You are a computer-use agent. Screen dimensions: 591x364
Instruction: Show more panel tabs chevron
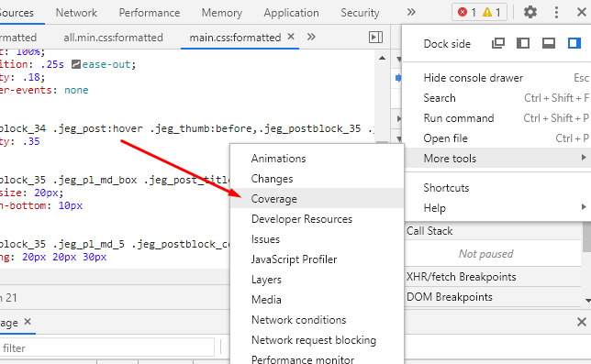[411, 13]
